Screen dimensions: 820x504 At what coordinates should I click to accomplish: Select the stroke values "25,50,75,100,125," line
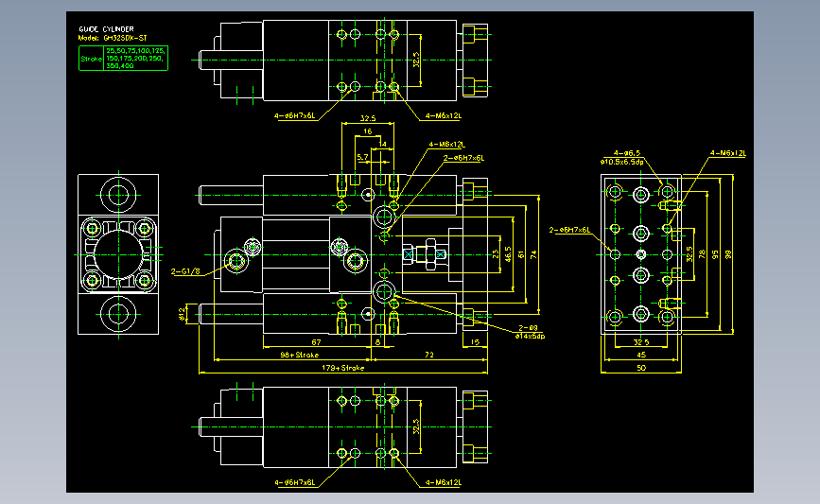pos(136,51)
